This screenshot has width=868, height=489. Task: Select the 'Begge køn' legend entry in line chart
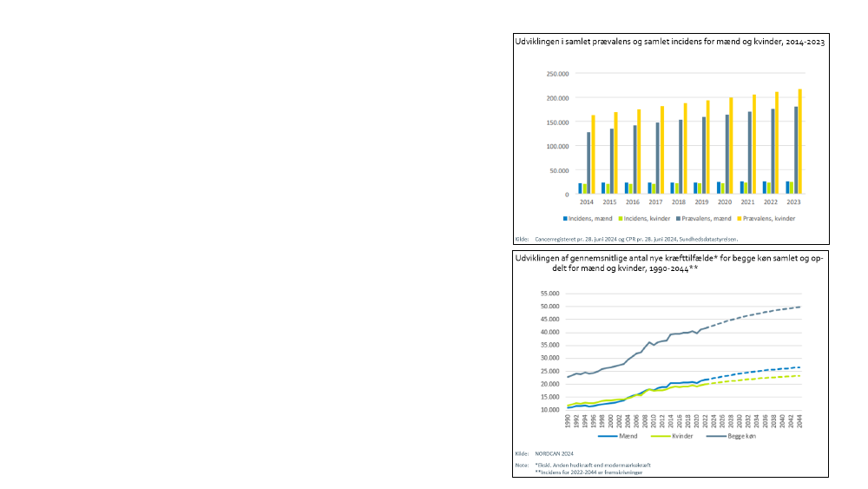[731, 436]
